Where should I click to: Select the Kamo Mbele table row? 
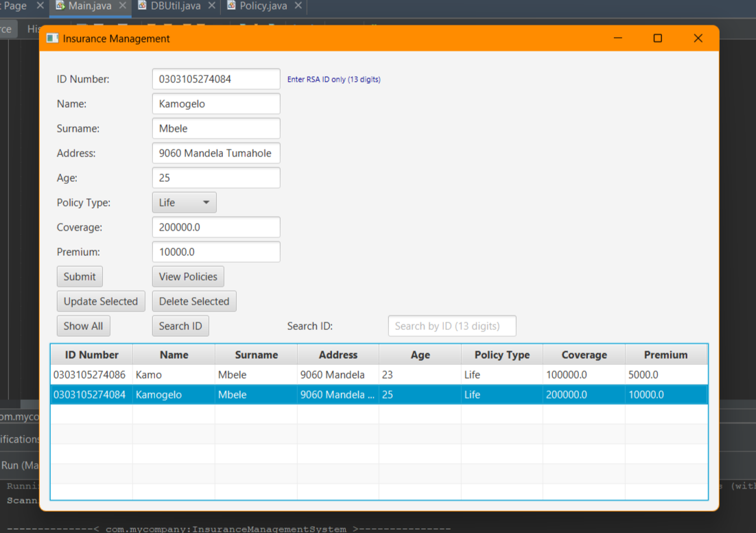(379, 375)
